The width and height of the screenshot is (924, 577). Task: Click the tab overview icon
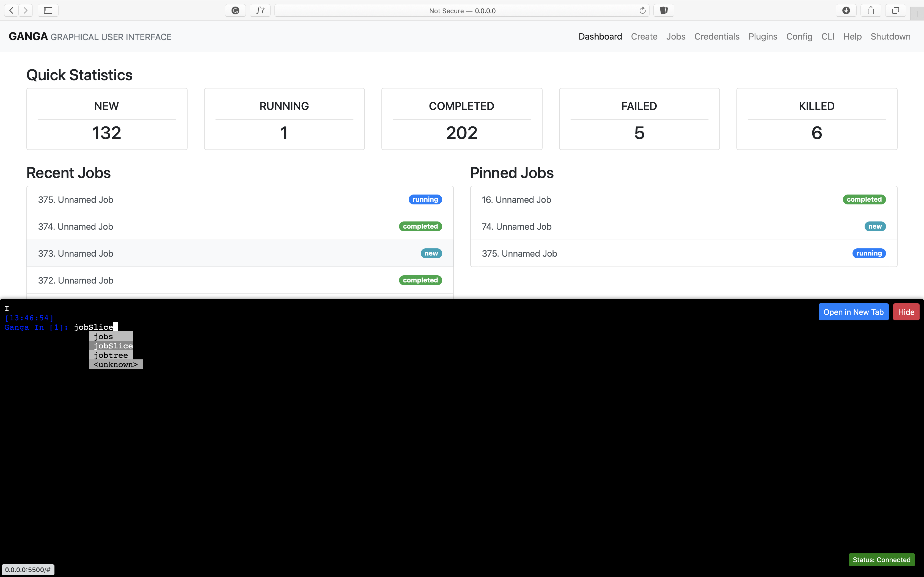(895, 10)
